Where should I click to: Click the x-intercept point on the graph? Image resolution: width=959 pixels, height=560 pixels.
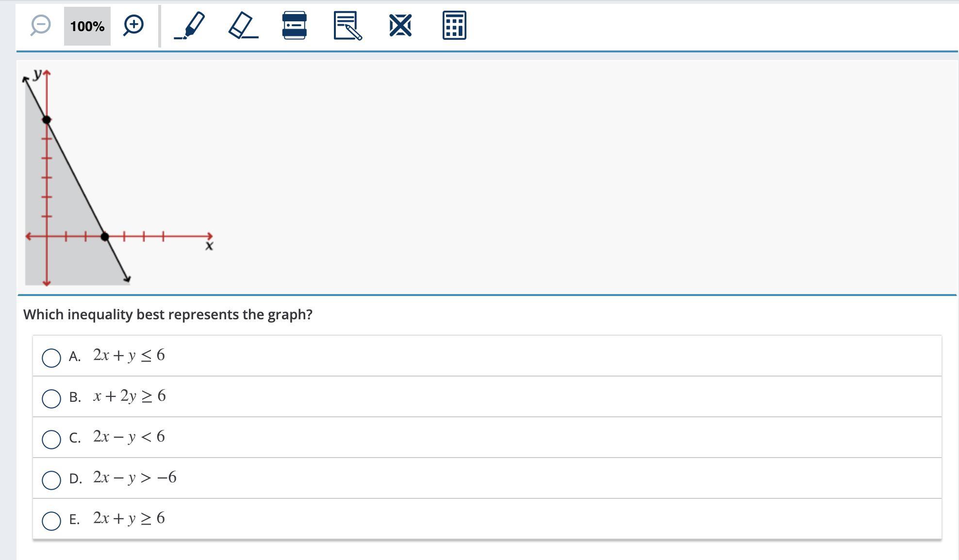pos(105,237)
